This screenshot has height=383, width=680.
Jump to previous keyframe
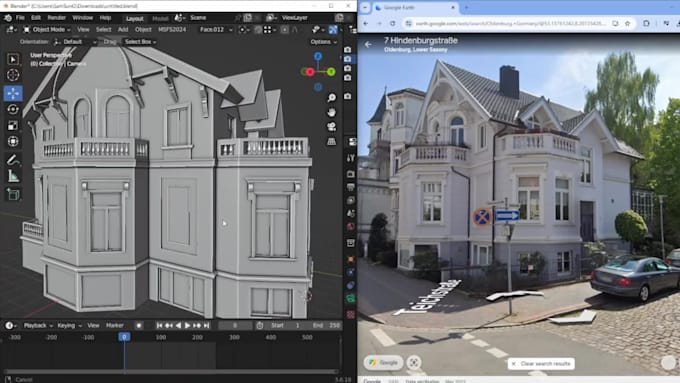[x=169, y=325]
